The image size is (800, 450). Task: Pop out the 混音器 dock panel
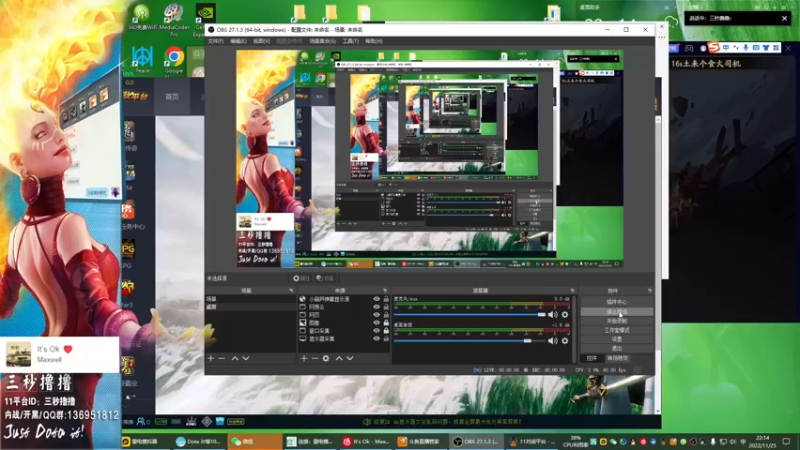(572, 290)
